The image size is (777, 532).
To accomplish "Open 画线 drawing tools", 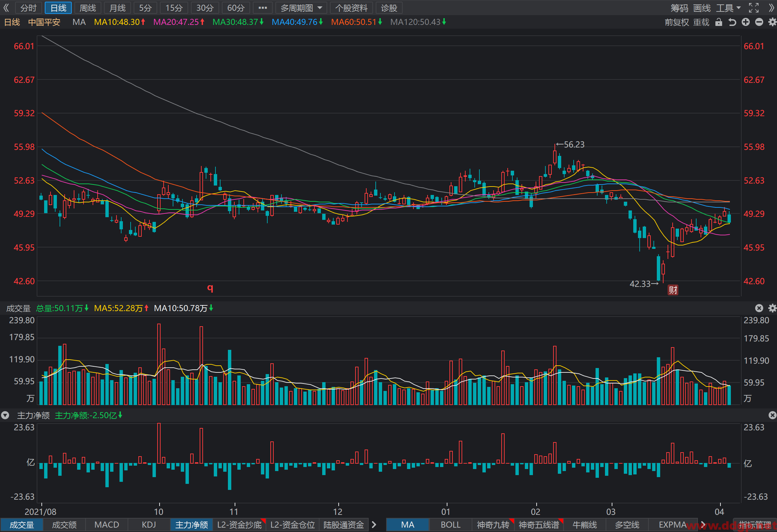I will click(702, 8).
